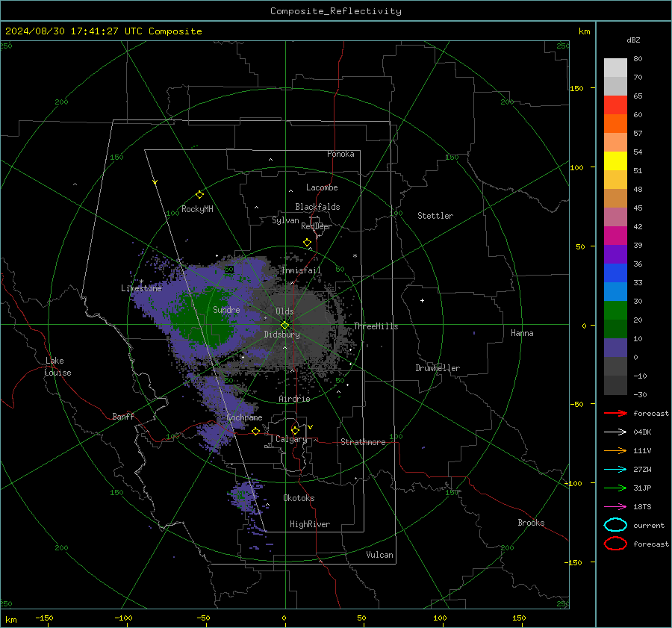The image size is (672, 628).
Task: Click the bright green 20-30 dBZ swatch
Action: point(615,311)
